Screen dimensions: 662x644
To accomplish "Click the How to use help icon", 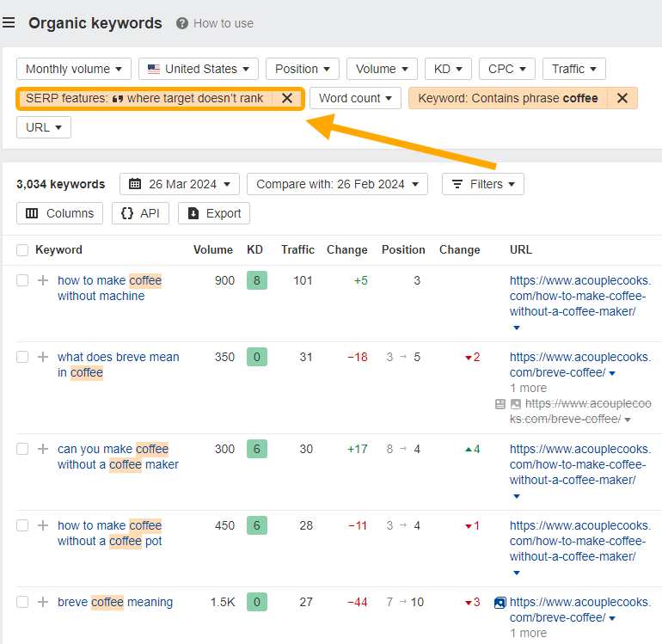I will tap(182, 23).
